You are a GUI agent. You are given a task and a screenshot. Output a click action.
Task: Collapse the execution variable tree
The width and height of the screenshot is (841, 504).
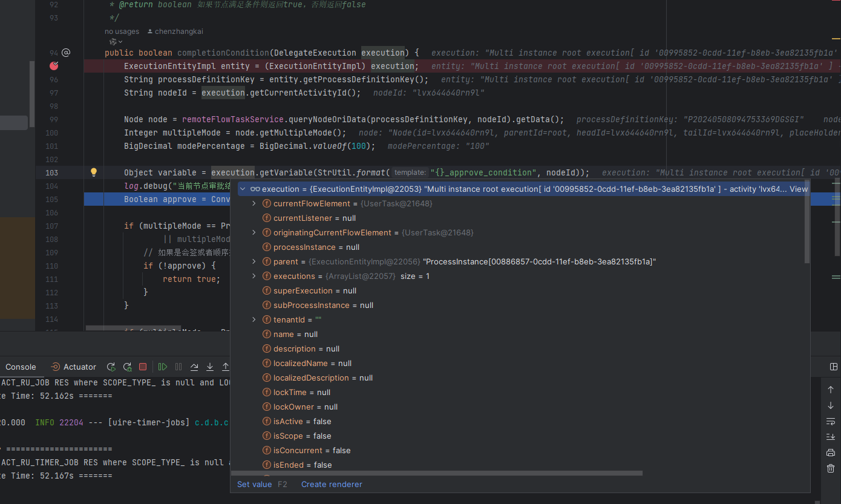coord(243,188)
